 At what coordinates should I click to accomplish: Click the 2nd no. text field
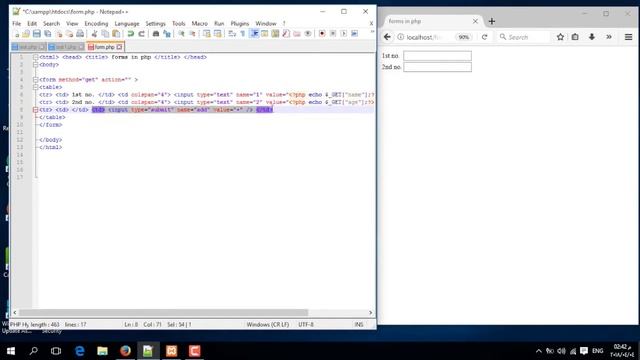(438, 67)
